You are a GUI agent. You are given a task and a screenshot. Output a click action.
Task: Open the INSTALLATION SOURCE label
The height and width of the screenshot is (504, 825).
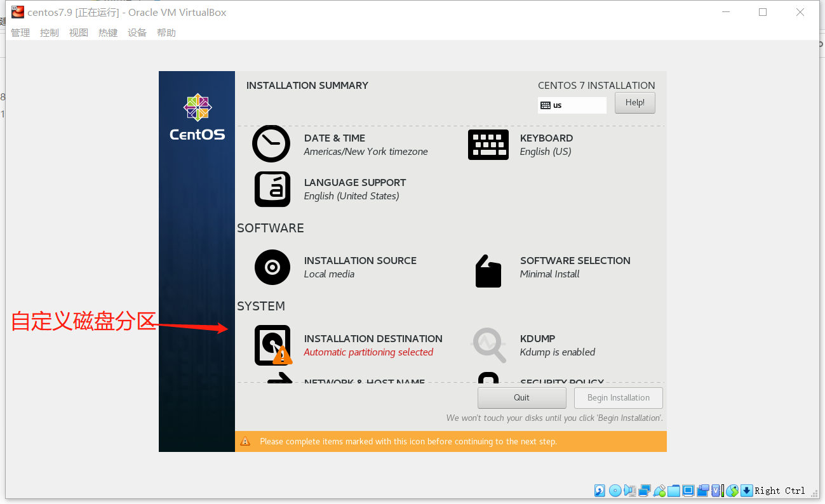(361, 261)
